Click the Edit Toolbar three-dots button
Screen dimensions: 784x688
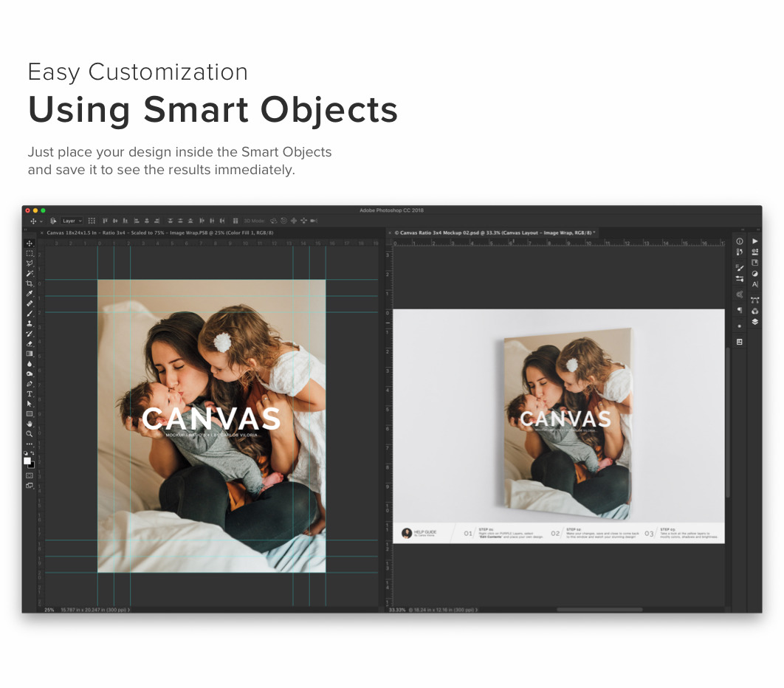coord(30,444)
